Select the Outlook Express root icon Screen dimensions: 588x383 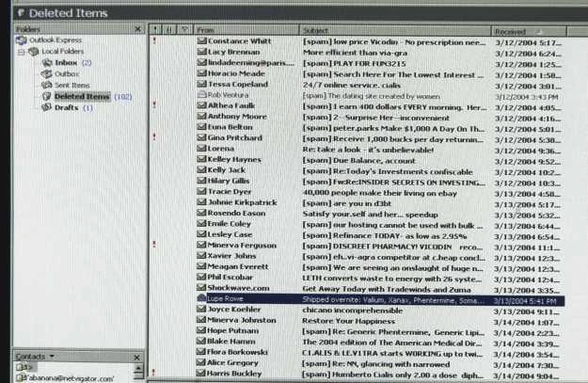22,40
